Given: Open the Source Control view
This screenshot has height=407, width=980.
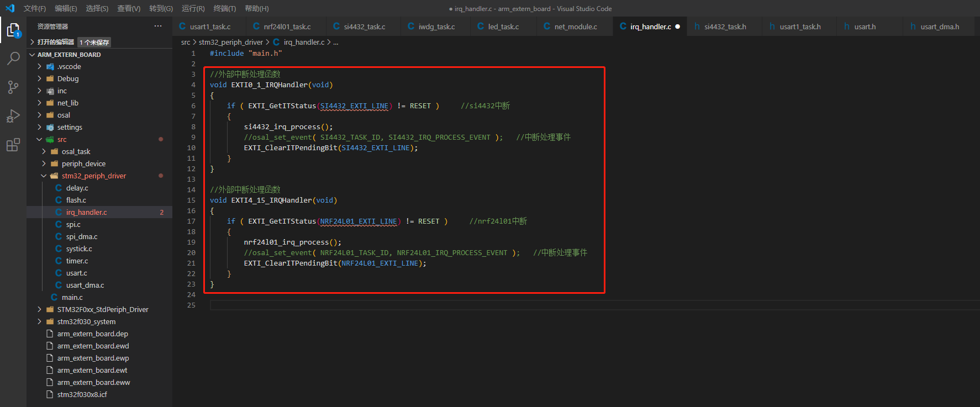Looking at the screenshot, I should click(x=13, y=87).
